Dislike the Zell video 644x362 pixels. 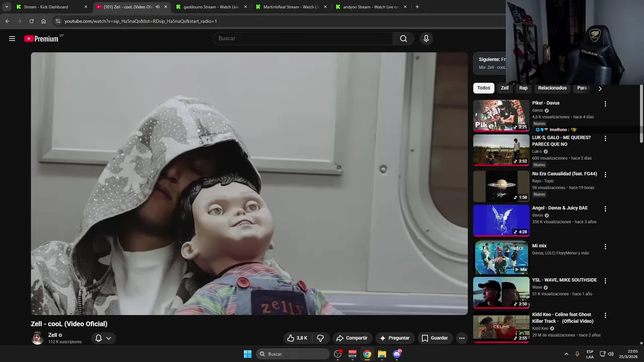(x=320, y=338)
